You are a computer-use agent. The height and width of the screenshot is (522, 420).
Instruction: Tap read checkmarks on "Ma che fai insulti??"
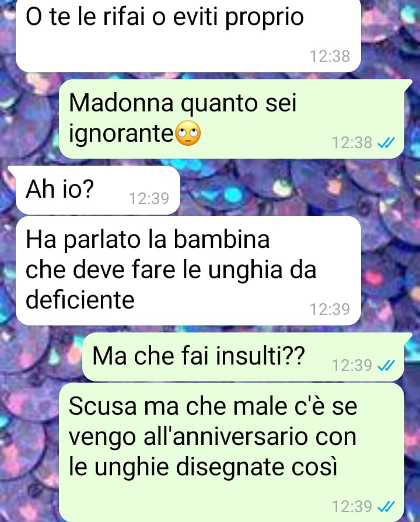pyautogui.click(x=386, y=366)
